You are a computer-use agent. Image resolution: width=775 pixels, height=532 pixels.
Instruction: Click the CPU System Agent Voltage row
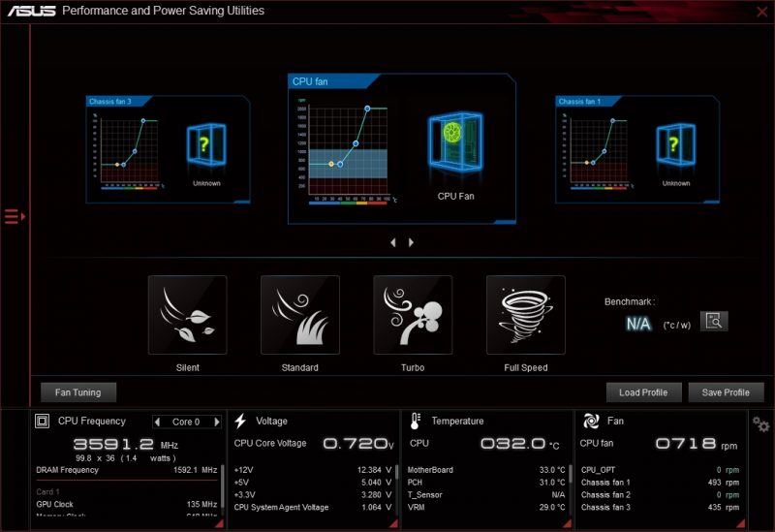[x=312, y=507]
